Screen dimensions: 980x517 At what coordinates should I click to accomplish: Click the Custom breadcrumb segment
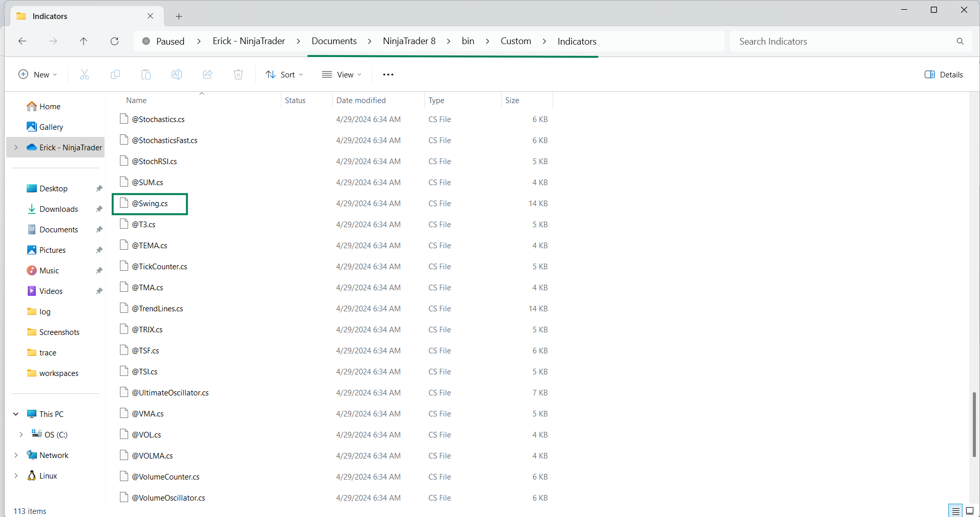(516, 41)
